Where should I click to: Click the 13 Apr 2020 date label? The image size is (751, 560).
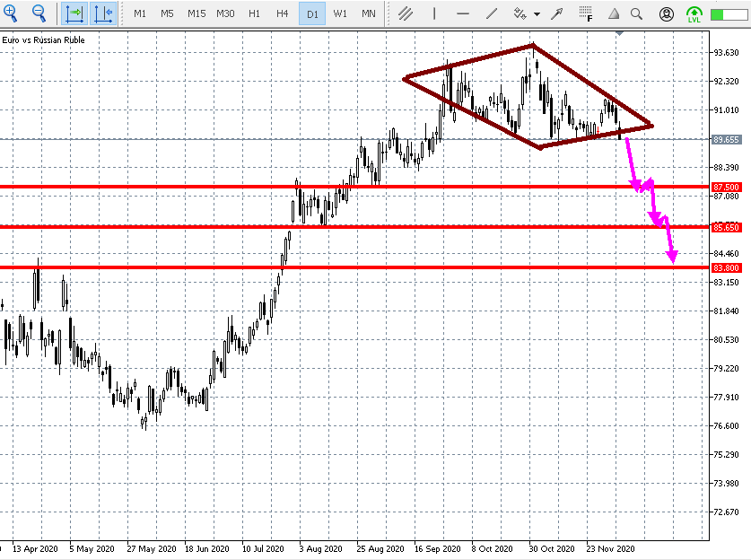pos(35,549)
